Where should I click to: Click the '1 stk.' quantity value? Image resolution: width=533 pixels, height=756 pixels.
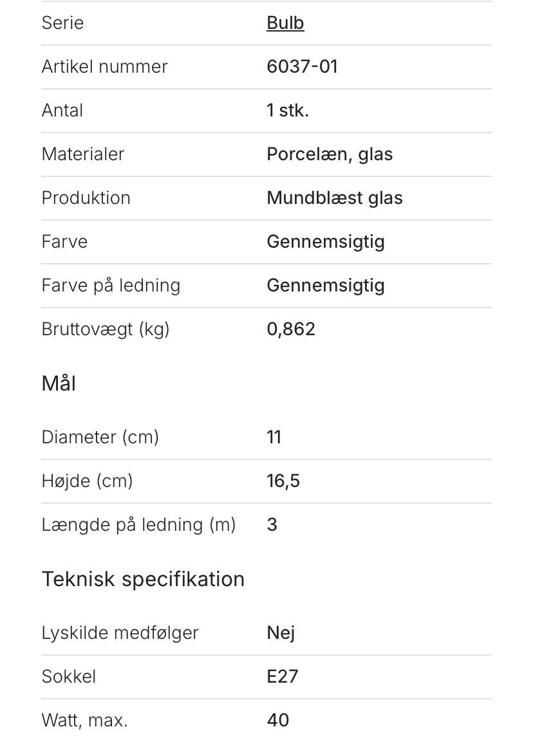tap(288, 111)
